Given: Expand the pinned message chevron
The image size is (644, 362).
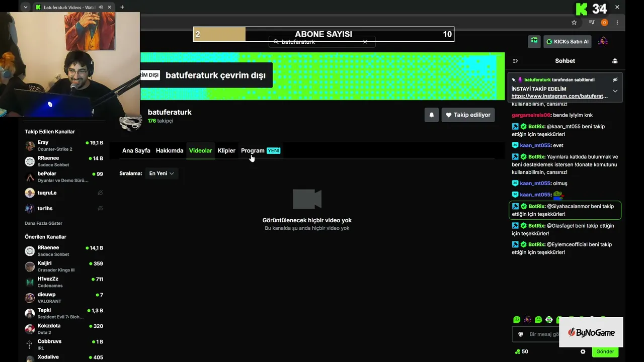Looking at the screenshot, I should coord(615,91).
